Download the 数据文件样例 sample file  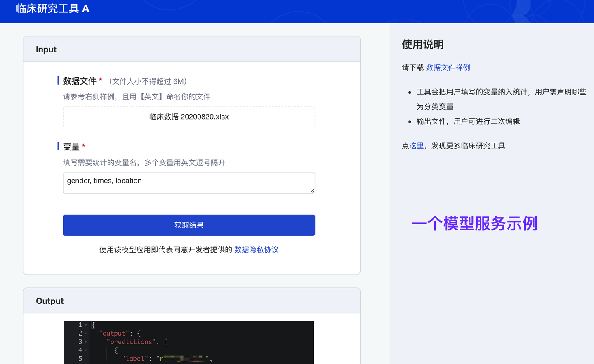pos(448,67)
